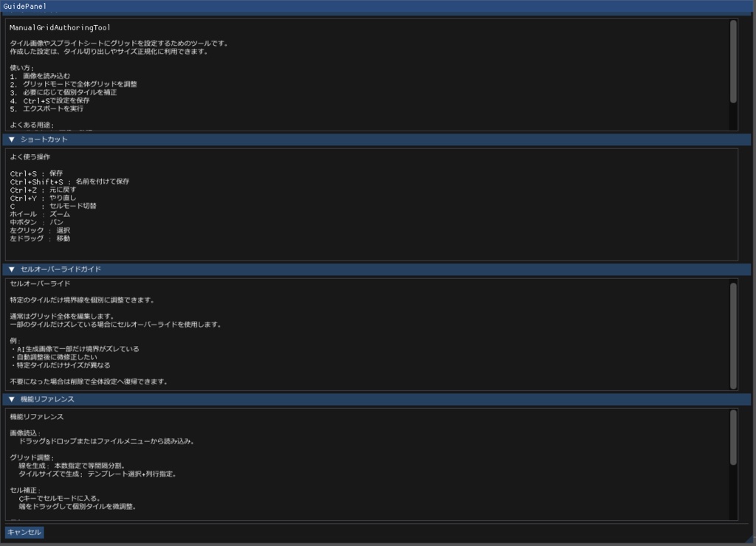Click the GuidePanel title bar
The image size is (756, 546).
(x=378, y=6)
